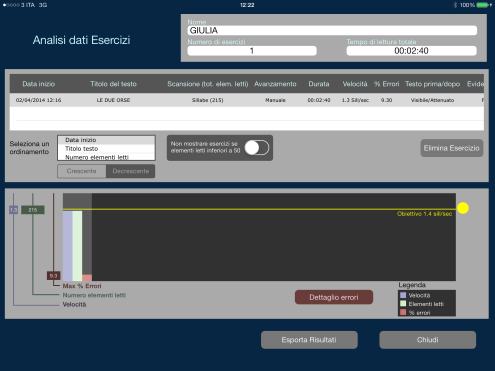Click the Elementi letti legend color square
The height and width of the screenshot is (371, 495).
click(x=403, y=304)
